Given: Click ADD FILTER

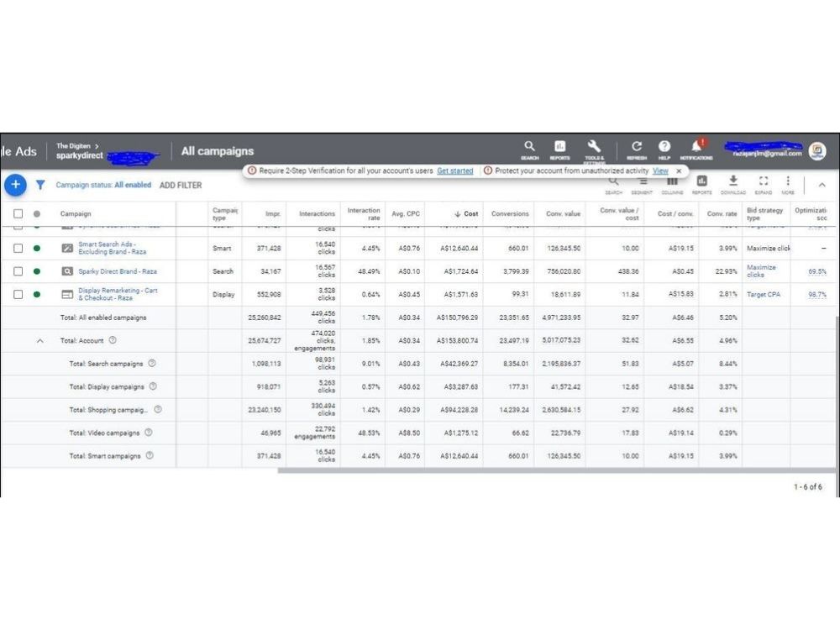Looking at the screenshot, I should pos(181,186).
